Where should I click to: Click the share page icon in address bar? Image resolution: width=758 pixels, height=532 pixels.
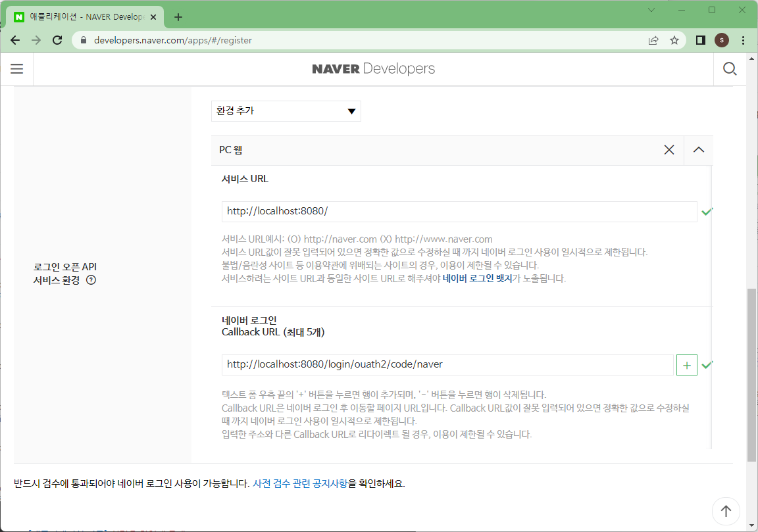click(653, 40)
